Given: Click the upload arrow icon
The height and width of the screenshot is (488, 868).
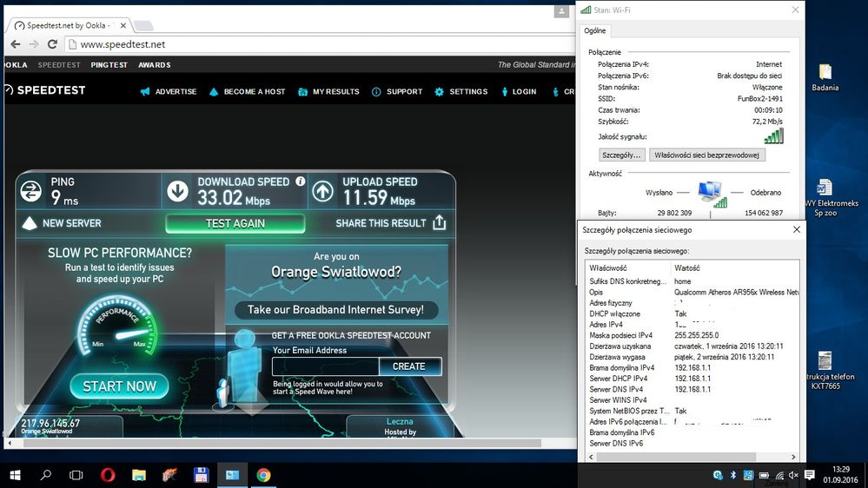Looking at the screenshot, I should (322, 191).
